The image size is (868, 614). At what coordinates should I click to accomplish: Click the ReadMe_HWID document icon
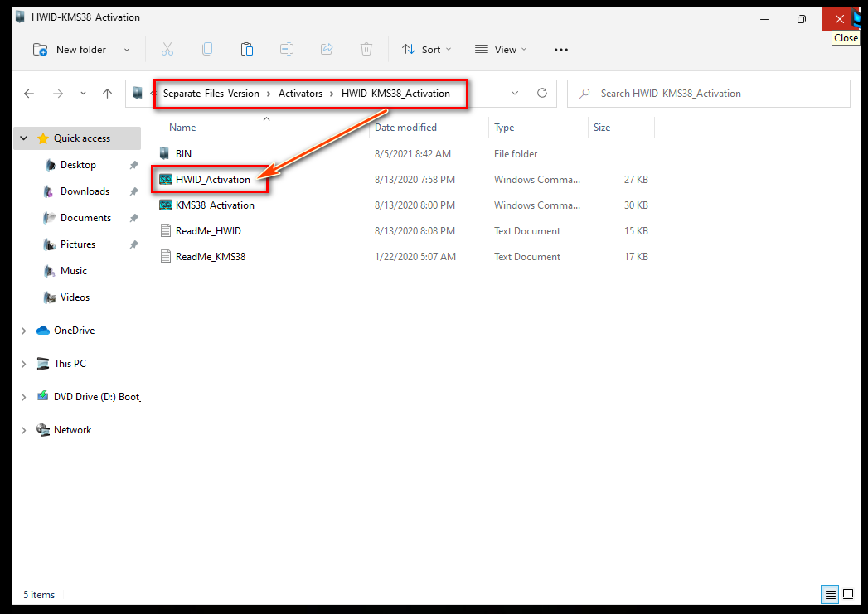165,230
